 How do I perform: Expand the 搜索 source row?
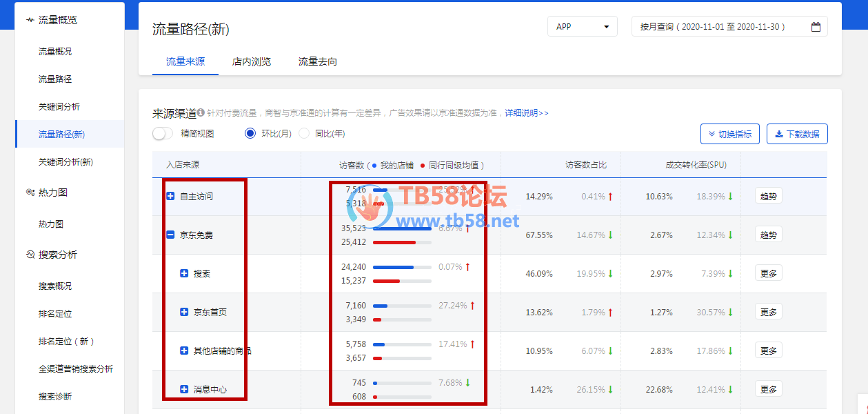coord(184,274)
